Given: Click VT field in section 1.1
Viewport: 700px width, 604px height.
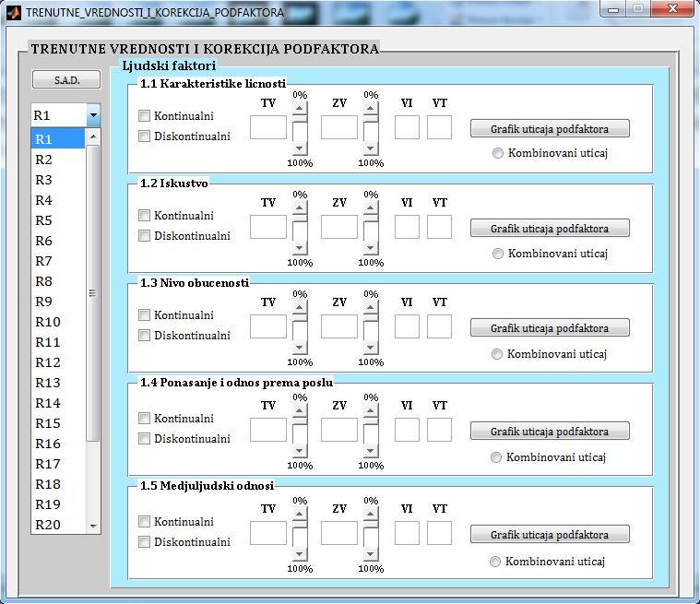Looking at the screenshot, I should coord(439,127).
